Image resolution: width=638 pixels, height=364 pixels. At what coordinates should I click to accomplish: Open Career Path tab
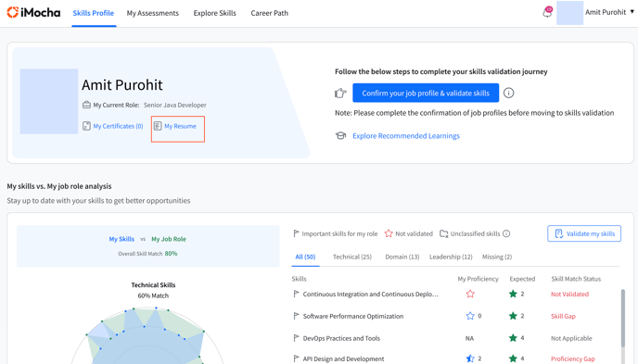(x=269, y=13)
